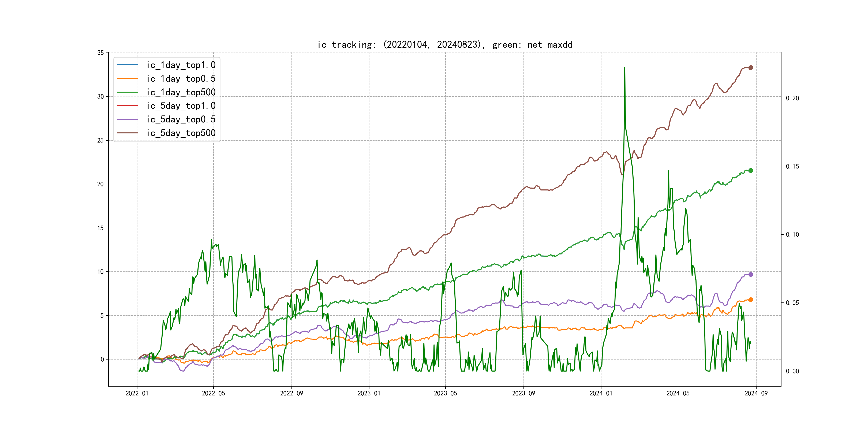The height and width of the screenshot is (434, 868).
Task: Click the 2023-05 x-axis tick label
Action: pos(445,393)
